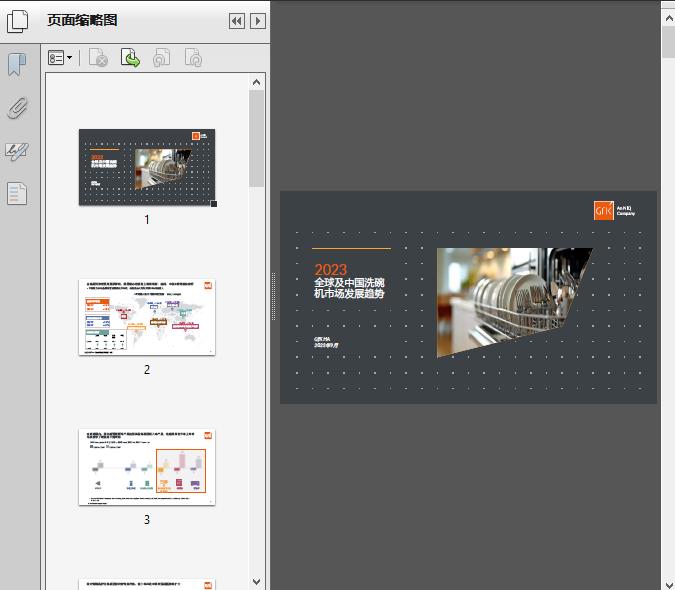Open the Signatures panel
The width and height of the screenshot is (675, 590).
pyautogui.click(x=17, y=151)
